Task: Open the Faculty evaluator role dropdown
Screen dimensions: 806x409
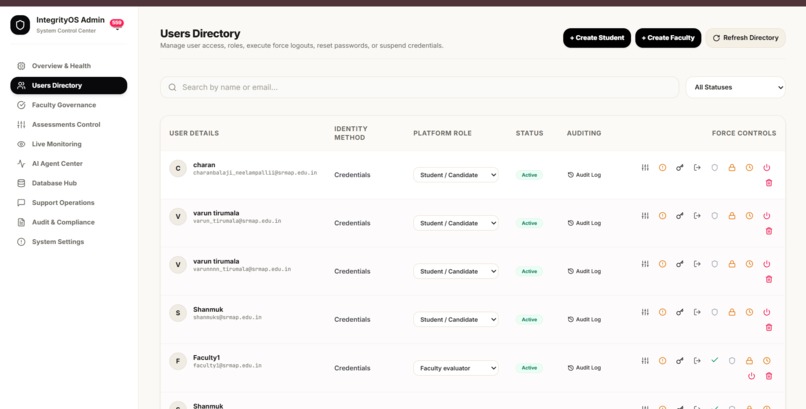Action: (456, 368)
